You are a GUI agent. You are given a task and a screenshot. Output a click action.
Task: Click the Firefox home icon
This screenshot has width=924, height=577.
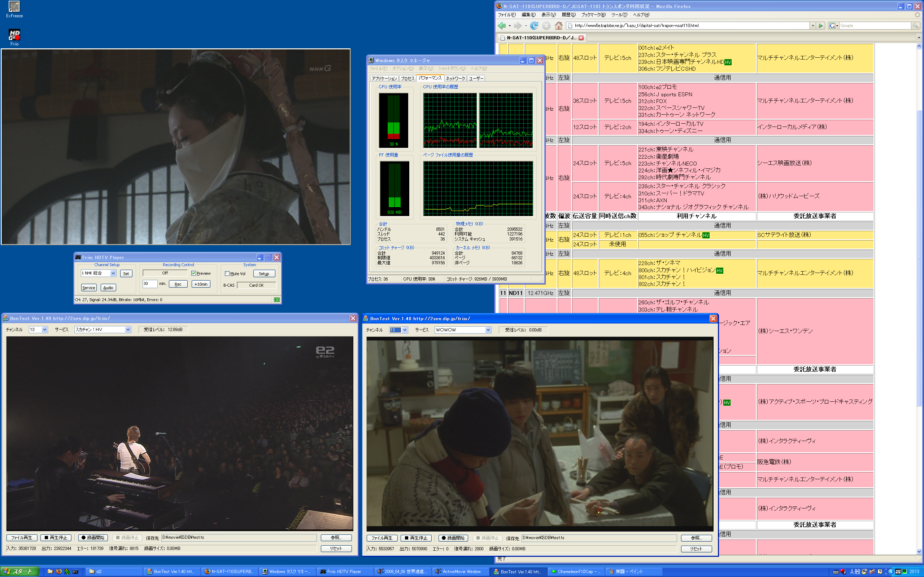pyautogui.click(x=559, y=26)
